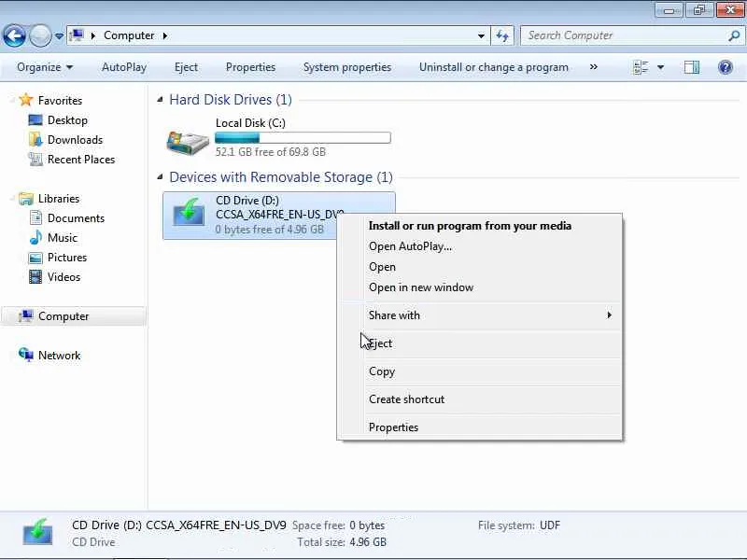Image resolution: width=747 pixels, height=560 pixels.
Task: Click the Local Disk space usage bar
Action: (303, 137)
